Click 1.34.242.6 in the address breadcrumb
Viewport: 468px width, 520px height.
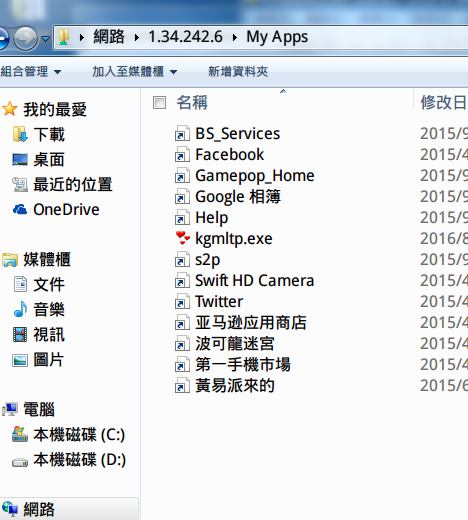pos(185,37)
